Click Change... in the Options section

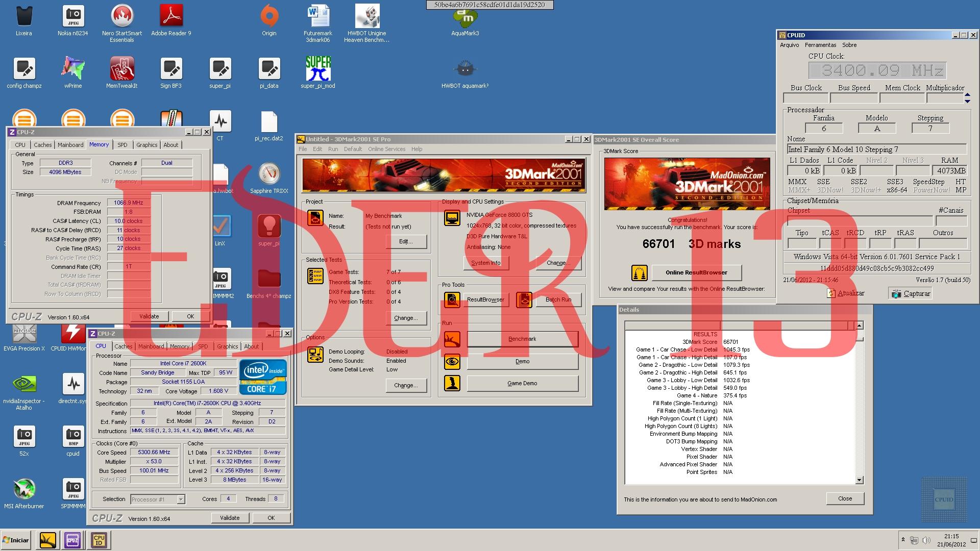(x=406, y=385)
